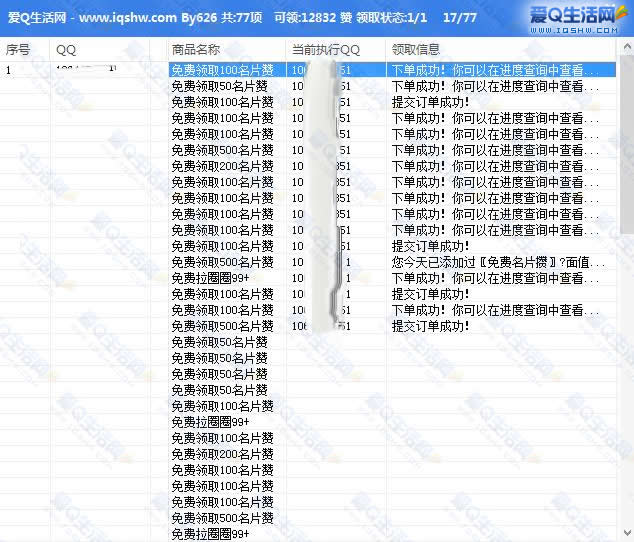
Task: Select the first 免费领取50名片赞 row in the list
Action: 219,86
